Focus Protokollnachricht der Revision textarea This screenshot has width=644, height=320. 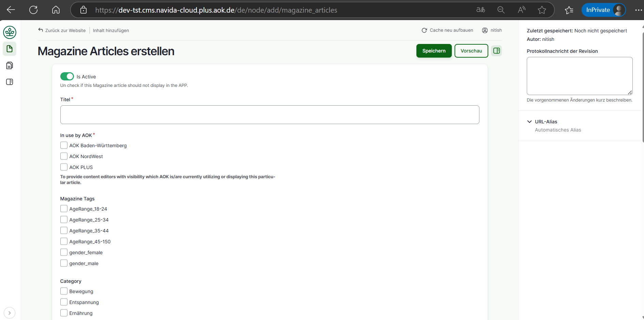pyautogui.click(x=580, y=76)
